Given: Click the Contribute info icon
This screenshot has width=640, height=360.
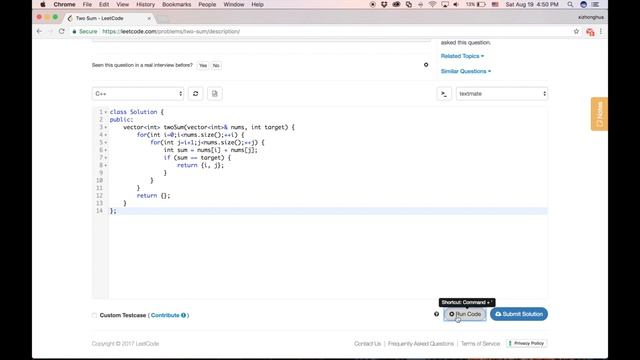Looking at the screenshot, I should point(183,315).
